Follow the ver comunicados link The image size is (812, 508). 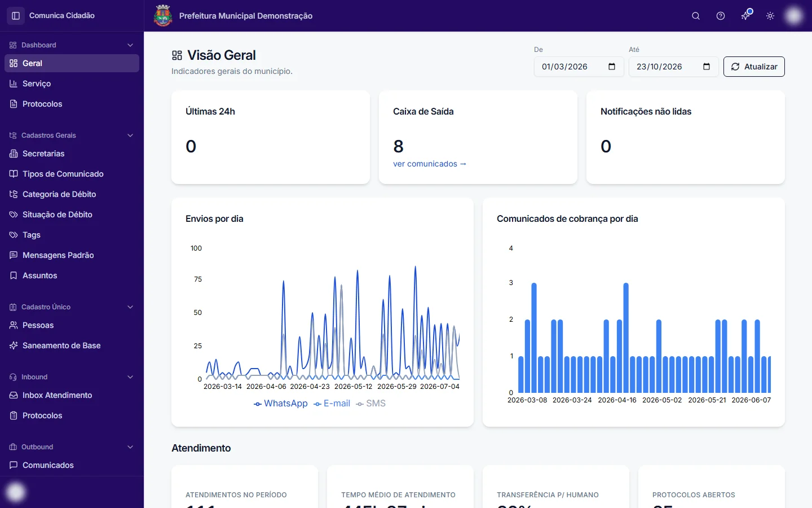point(430,164)
